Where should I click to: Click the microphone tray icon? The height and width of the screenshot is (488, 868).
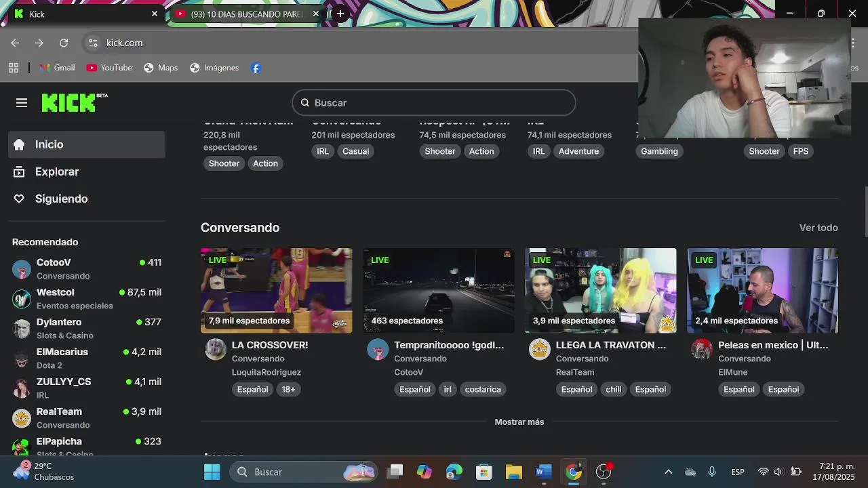[x=711, y=472]
